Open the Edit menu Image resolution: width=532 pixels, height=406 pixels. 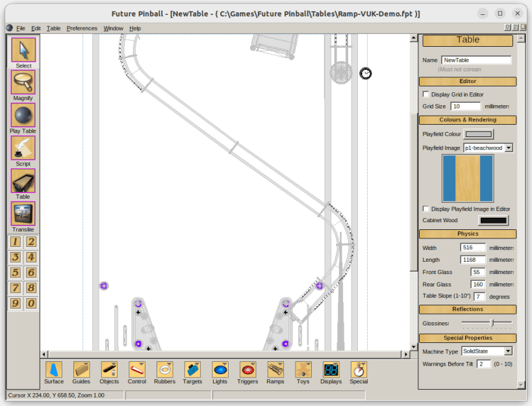point(36,28)
